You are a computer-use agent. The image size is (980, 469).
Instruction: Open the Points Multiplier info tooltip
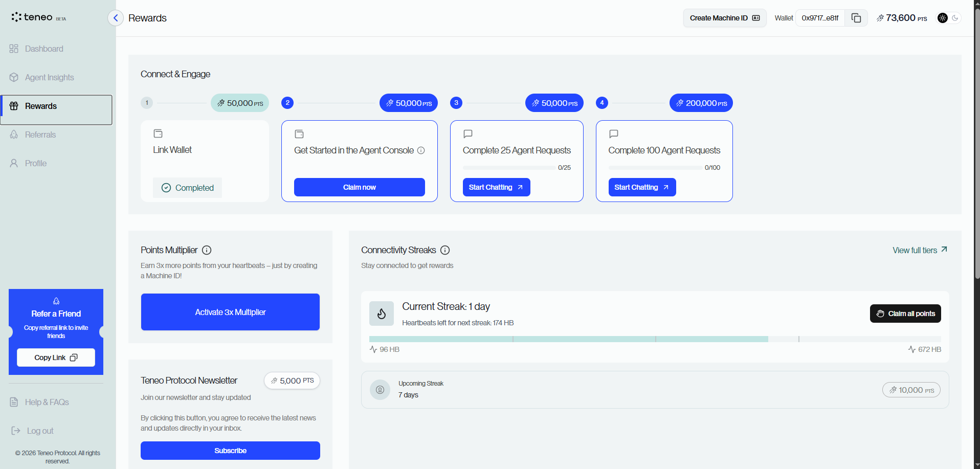207,250
